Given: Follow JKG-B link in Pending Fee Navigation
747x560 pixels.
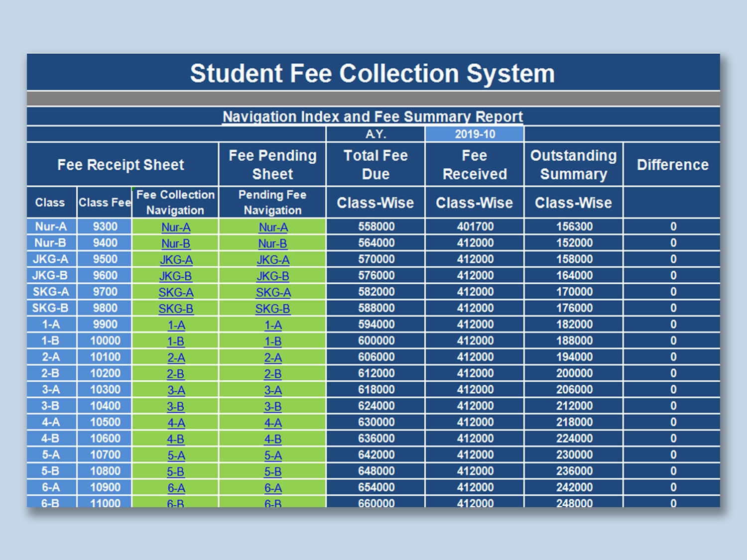Looking at the screenshot, I should (x=272, y=276).
